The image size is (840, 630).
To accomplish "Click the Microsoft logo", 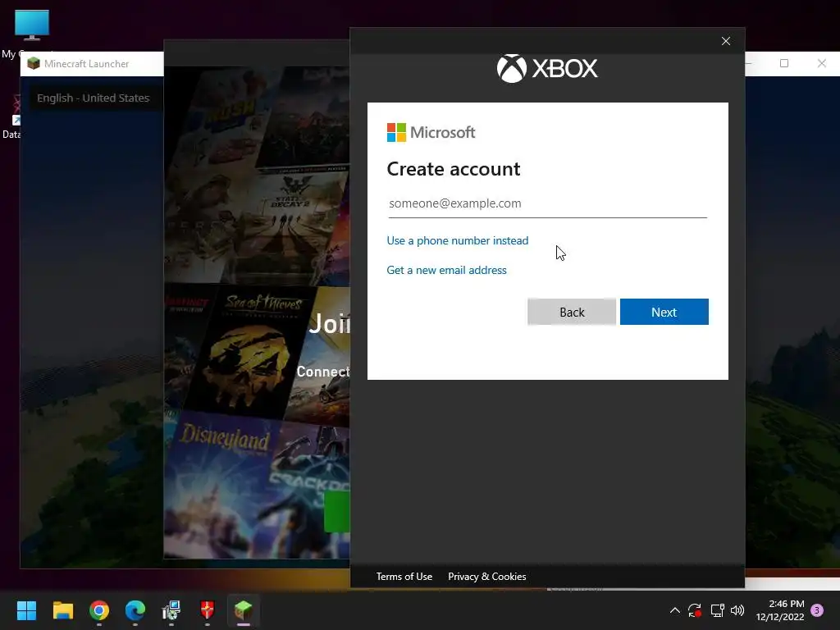I will (x=431, y=132).
